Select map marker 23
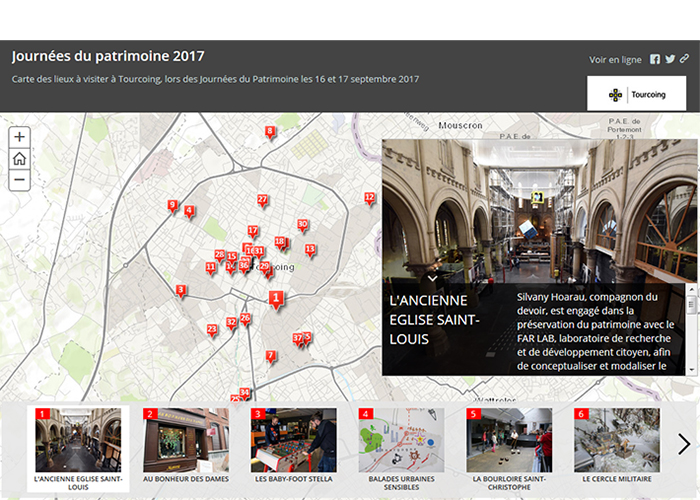700x500 pixels. coord(212,330)
